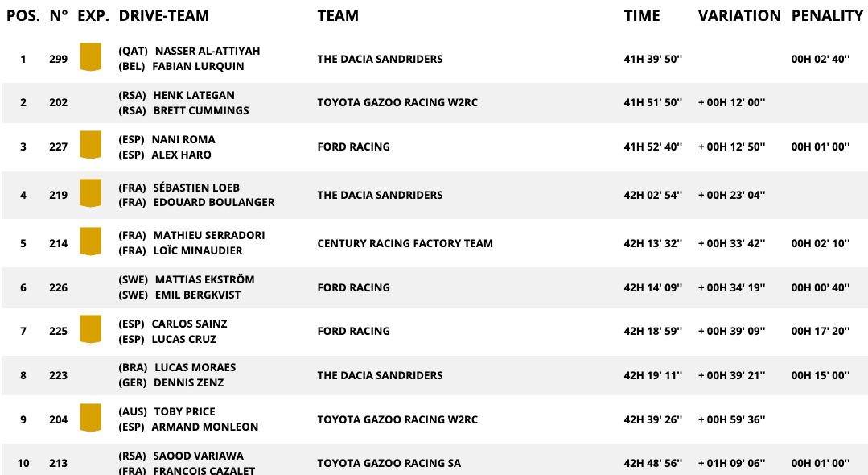Click the yellow EXP badge beside Sébastien Loeb

click(90, 194)
